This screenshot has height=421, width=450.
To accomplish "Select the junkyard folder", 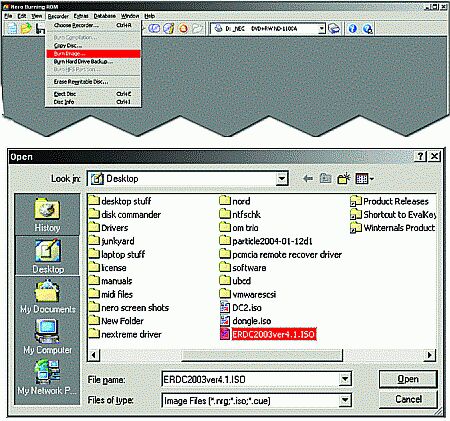I will 112,241.
